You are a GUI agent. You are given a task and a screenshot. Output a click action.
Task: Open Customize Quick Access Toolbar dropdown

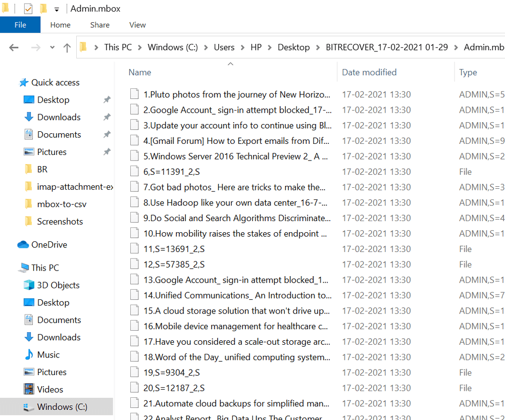click(57, 9)
